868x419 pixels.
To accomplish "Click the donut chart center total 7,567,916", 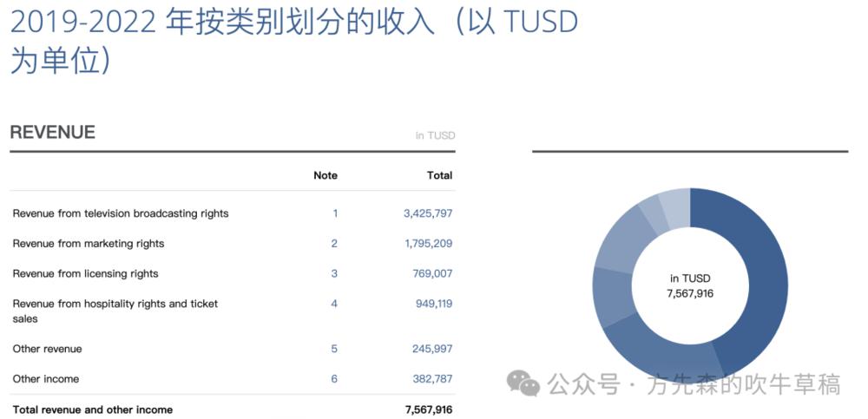I will click(x=690, y=294).
